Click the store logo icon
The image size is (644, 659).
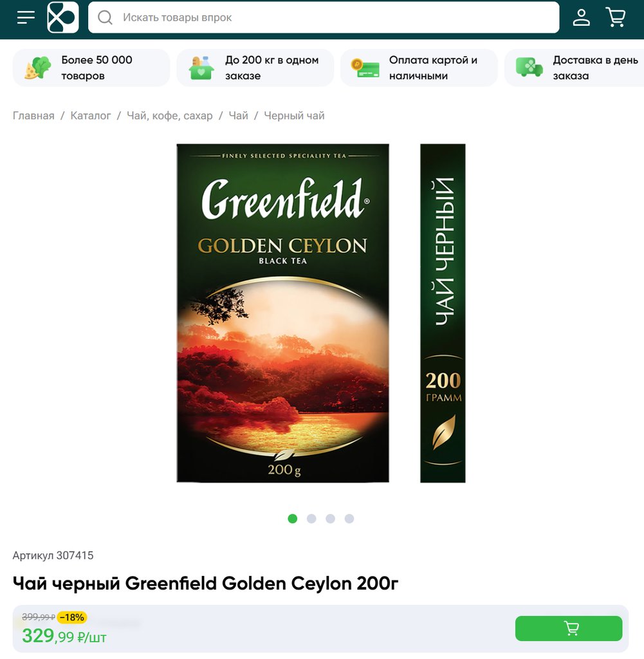[63, 17]
